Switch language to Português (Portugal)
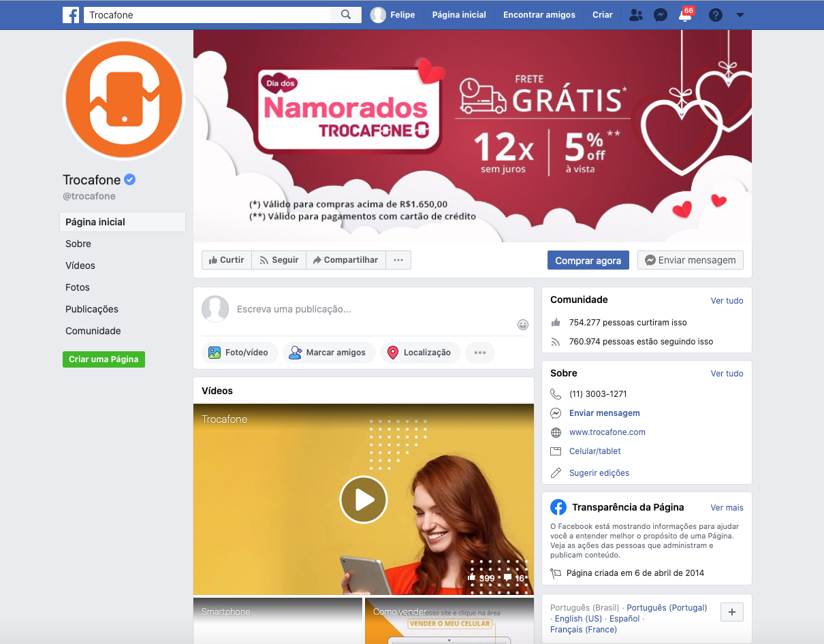The image size is (824, 644). pos(667,607)
